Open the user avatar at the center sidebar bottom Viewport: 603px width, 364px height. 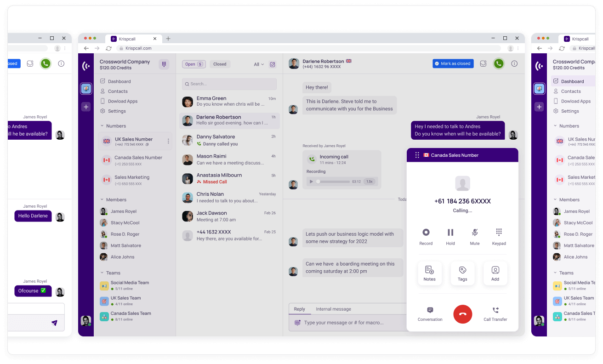coord(86,320)
